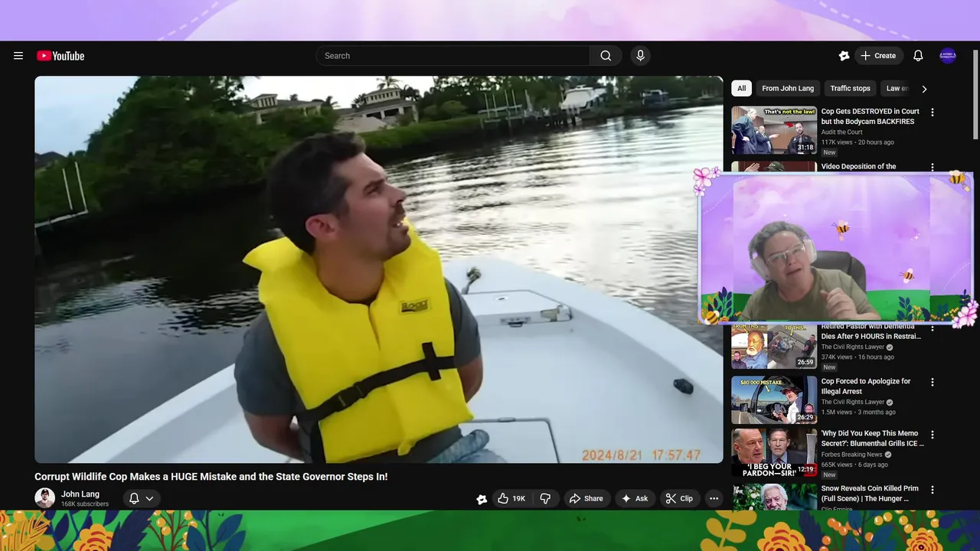Visit Forbes Breaking News channel
The image size is (980, 551).
[852, 455]
